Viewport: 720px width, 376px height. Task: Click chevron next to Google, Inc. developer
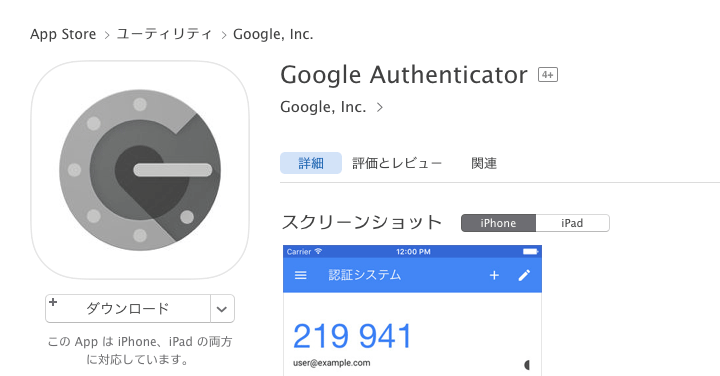coord(380,107)
